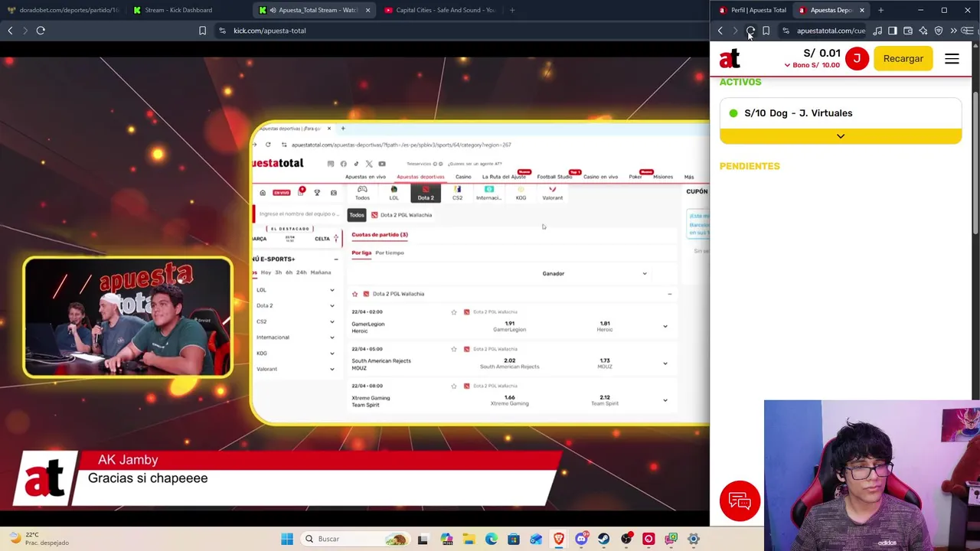Switch to Capital Cities - Safe And Sound tab
Screen dimensions: 980x551
tap(440, 10)
